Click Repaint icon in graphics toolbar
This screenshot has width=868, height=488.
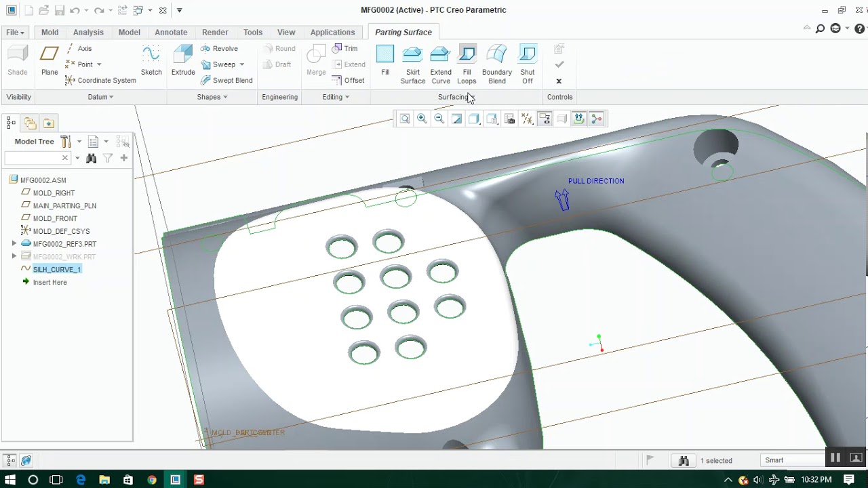pyautogui.click(x=457, y=119)
